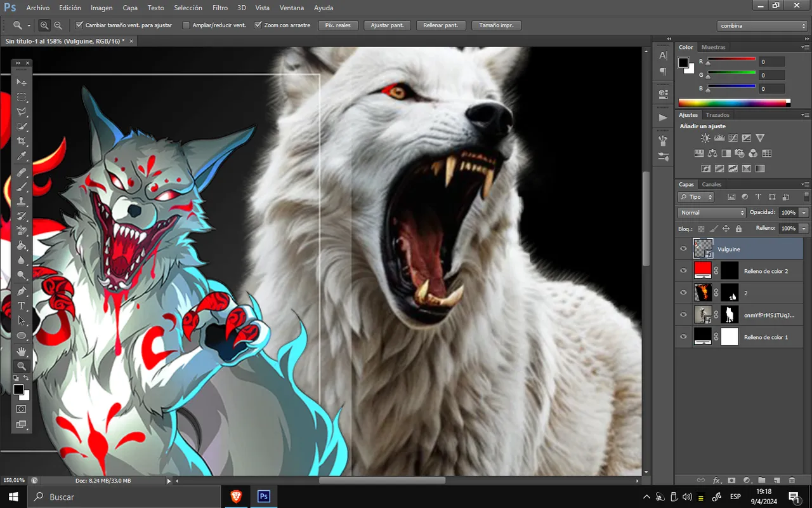The height and width of the screenshot is (508, 812).
Task: Open the Actions panel play icon
Action: pos(663,117)
